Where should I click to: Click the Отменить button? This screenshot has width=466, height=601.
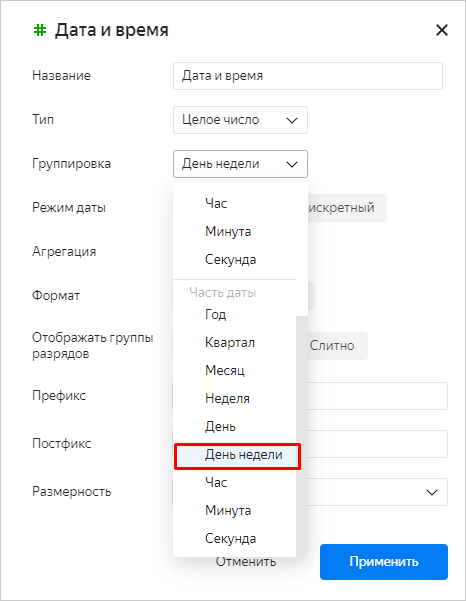click(245, 562)
